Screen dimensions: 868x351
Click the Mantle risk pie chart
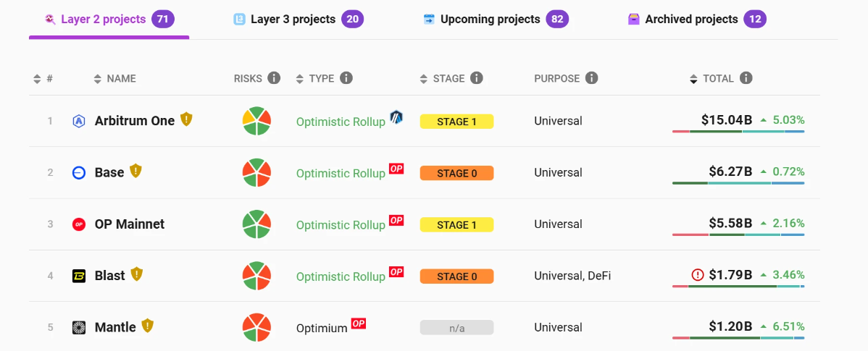tap(256, 328)
